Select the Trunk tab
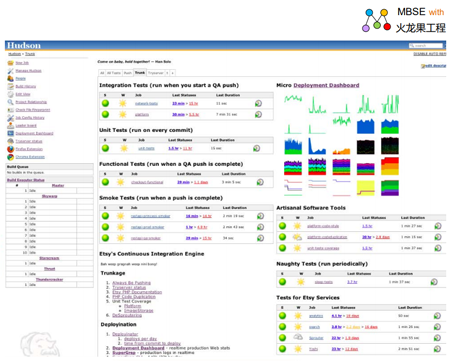The image size is (450, 361). click(140, 72)
